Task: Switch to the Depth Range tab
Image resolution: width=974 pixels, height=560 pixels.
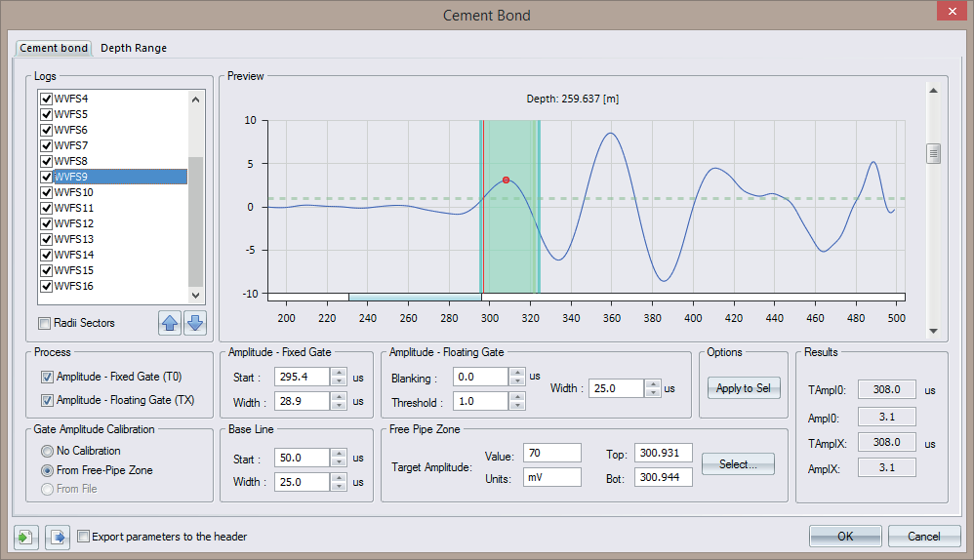Action: click(x=134, y=48)
